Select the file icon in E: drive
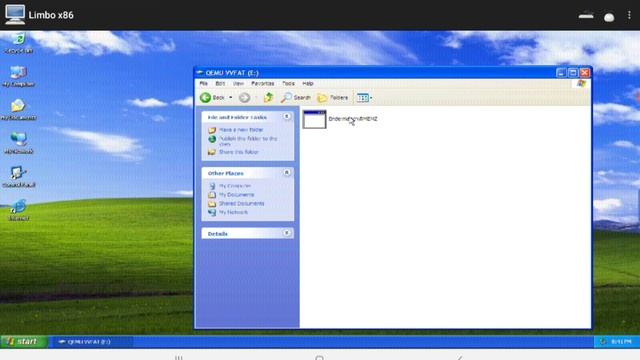 [x=314, y=119]
